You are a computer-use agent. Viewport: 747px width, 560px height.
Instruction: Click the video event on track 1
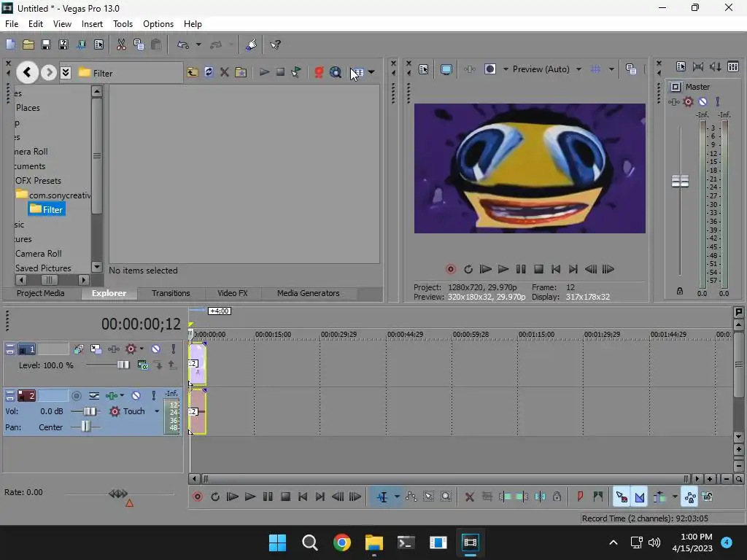[x=198, y=364]
